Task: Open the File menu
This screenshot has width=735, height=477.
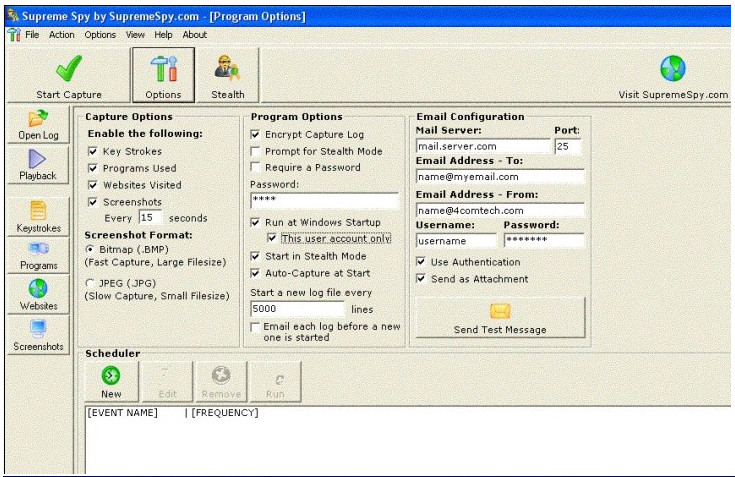Action: click(x=32, y=35)
